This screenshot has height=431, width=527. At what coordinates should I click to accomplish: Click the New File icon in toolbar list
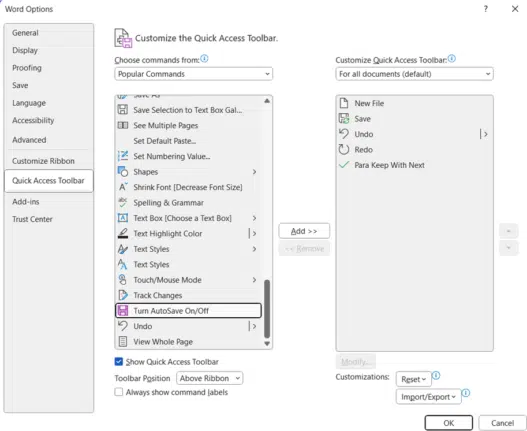343,103
